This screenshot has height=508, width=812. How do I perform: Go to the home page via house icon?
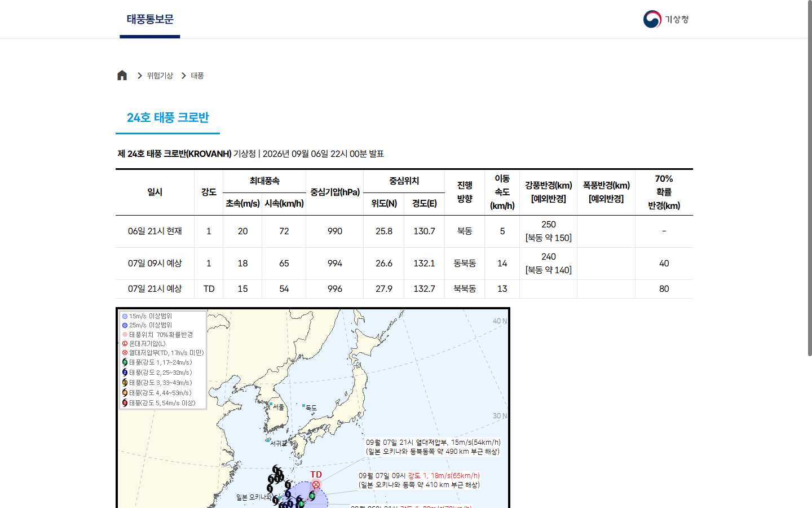pos(122,75)
